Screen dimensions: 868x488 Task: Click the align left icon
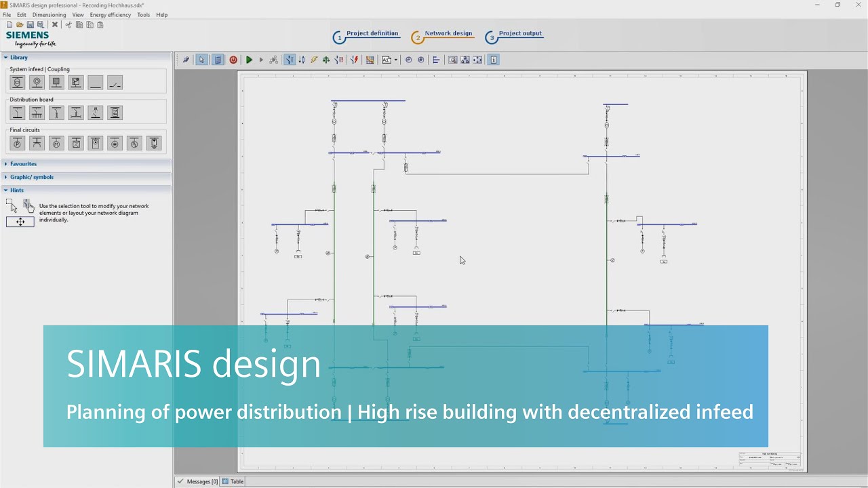point(436,60)
